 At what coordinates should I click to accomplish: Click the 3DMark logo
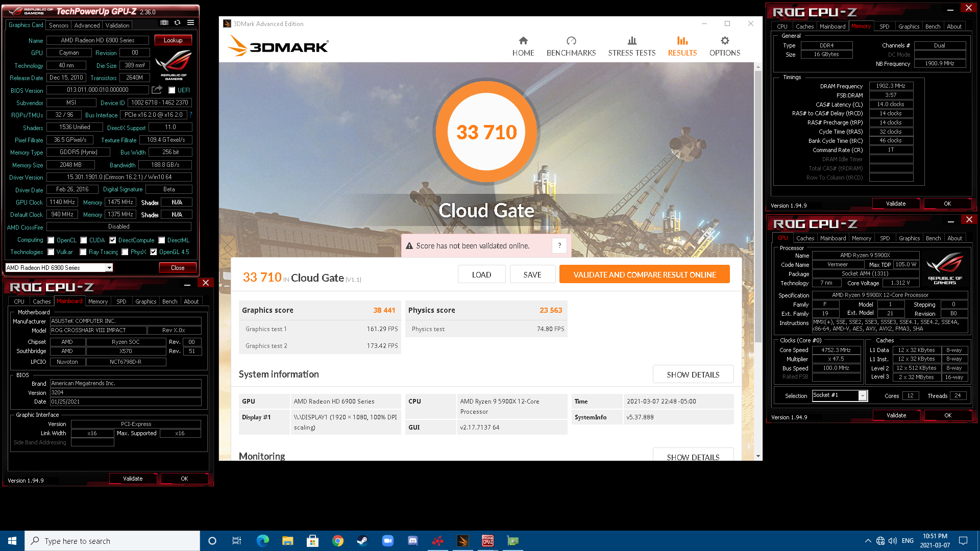(x=278, y=46)
